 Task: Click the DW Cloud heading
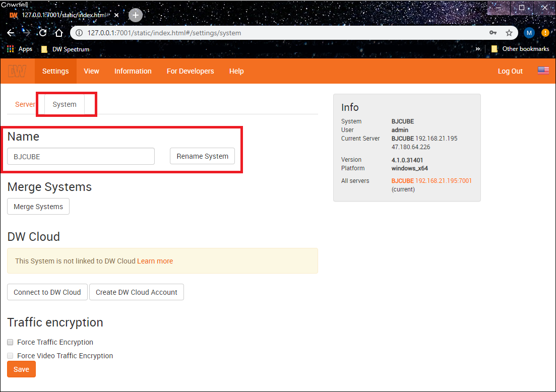pyautogui.click(x=34, y=237)
